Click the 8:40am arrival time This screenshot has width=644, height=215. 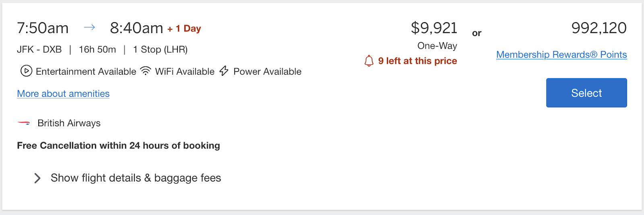136,28
